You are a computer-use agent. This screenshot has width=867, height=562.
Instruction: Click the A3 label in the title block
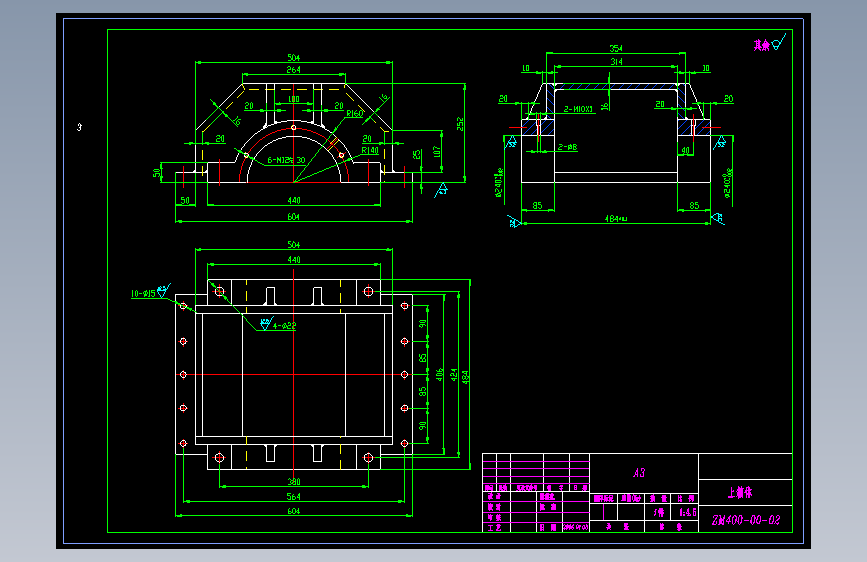(x=639, y=472)
